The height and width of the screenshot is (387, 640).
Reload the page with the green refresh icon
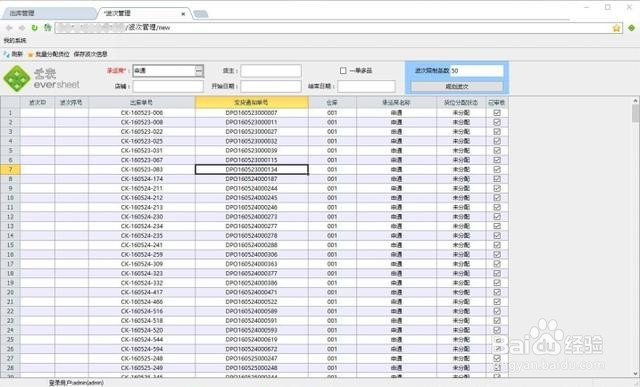(35, 28)
